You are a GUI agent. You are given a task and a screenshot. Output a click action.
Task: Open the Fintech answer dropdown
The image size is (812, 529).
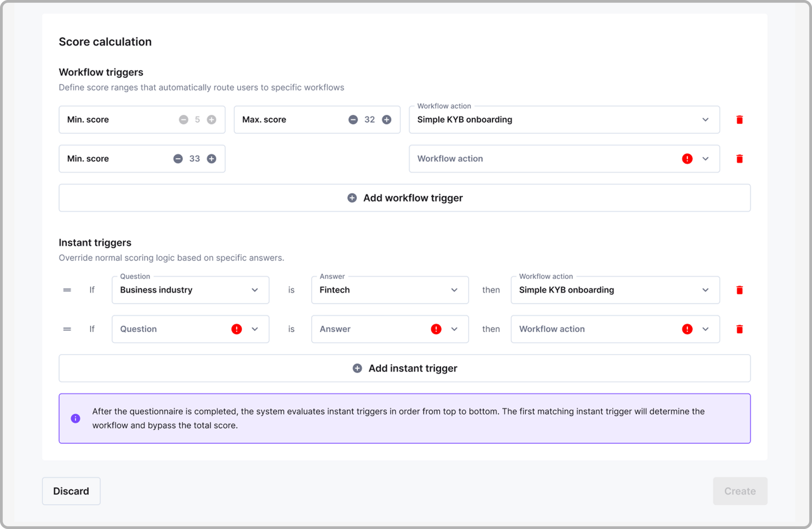tap(390, 290)
